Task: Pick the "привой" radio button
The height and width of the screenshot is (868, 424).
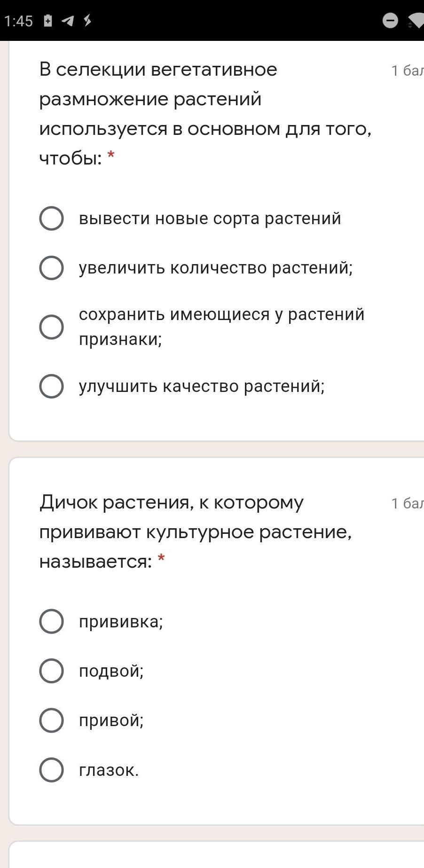Action: [52, 720]
